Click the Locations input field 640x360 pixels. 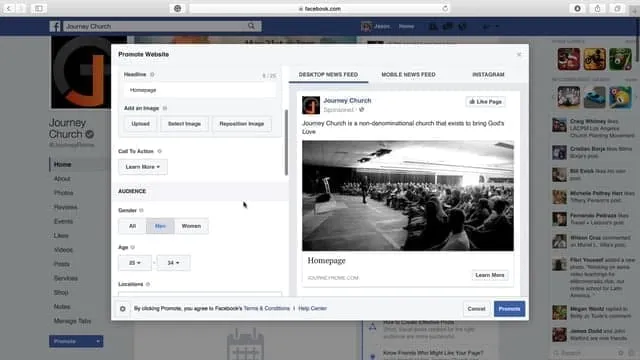(200, 294)
